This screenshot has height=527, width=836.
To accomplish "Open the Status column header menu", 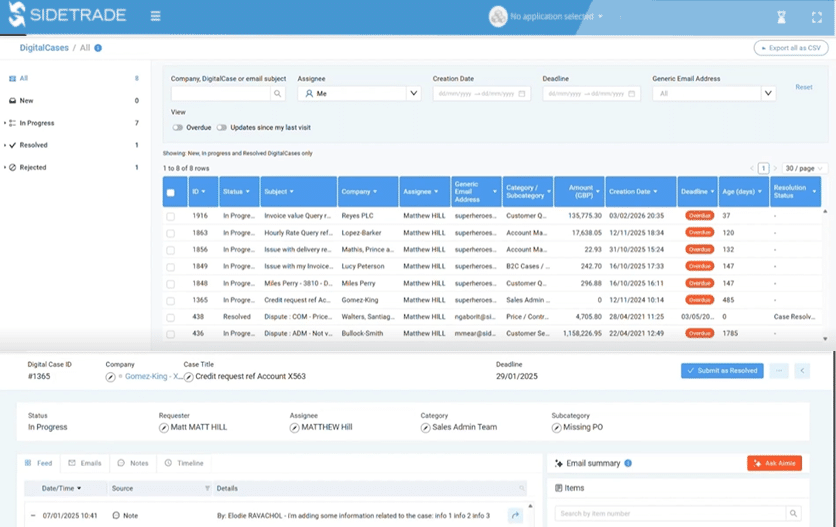I will point(248,191).
